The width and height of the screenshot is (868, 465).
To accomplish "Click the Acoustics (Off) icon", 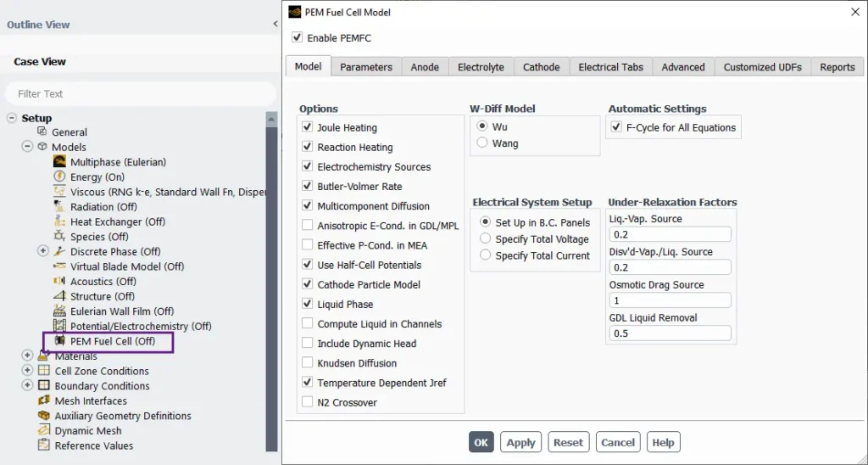I will pos(59,281).
